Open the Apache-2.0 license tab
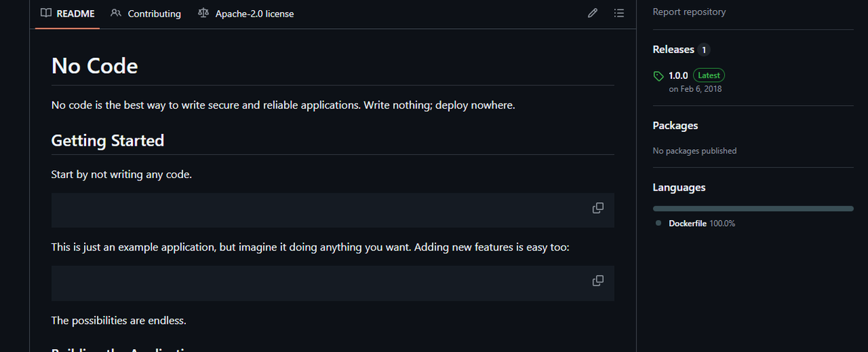 point(246,13)
